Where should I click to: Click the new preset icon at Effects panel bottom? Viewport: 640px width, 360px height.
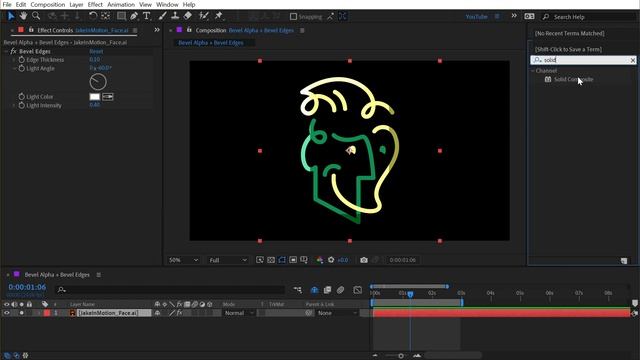(624, 260)
